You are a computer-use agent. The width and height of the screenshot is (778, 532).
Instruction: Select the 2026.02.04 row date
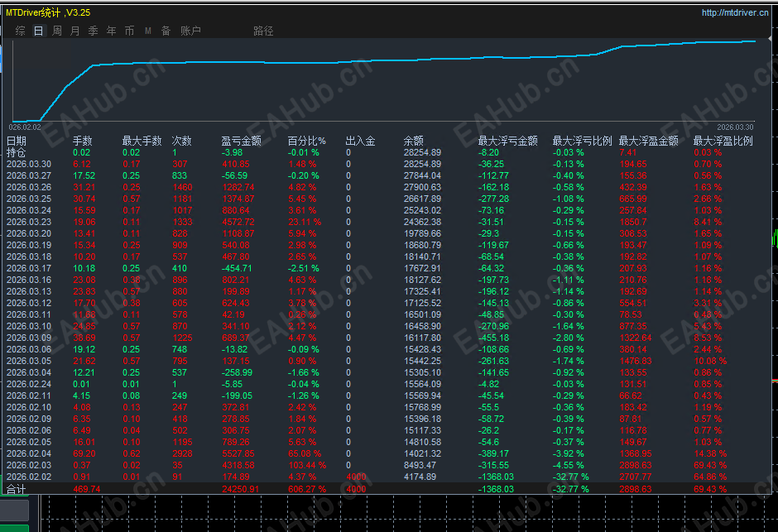point(29,453)
